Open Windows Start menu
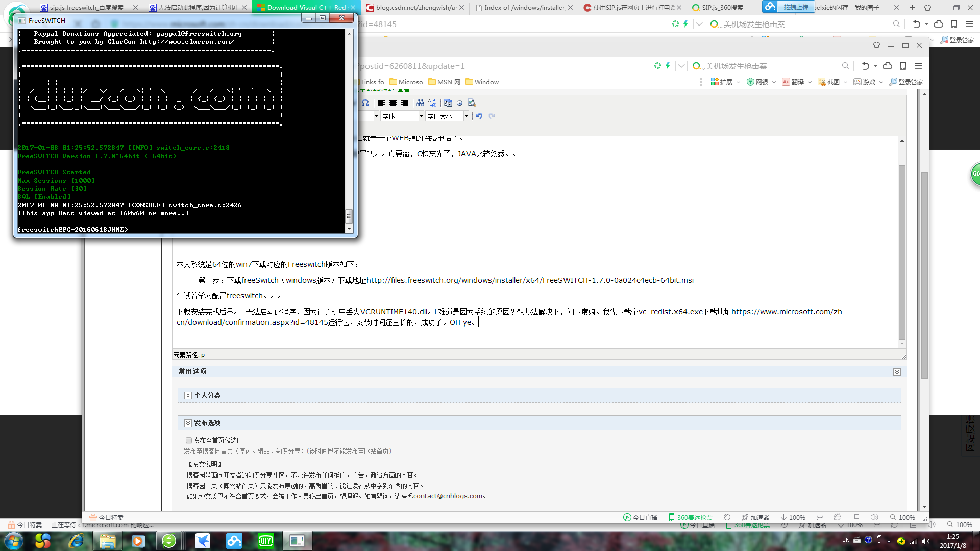Viewport: 980px width, 551px height. [x=13, y=541]
